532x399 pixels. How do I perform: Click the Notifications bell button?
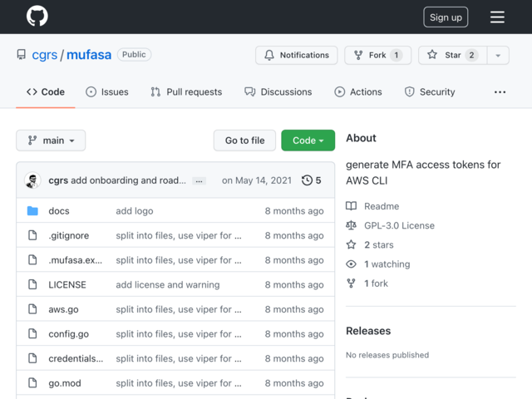[x=296, y=56]
